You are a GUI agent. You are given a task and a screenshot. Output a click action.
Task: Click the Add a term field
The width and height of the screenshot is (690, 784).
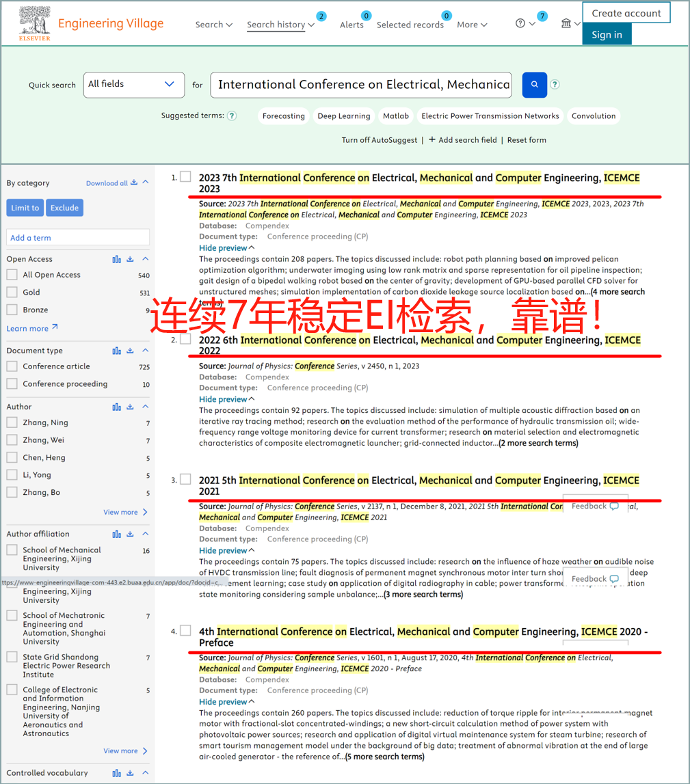pos(78,237)
